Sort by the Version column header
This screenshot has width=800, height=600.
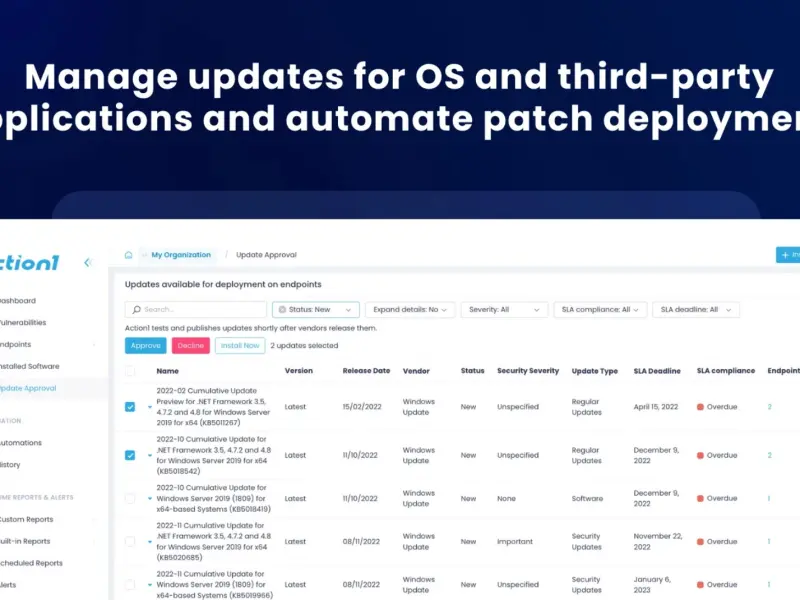coord(299,371)
